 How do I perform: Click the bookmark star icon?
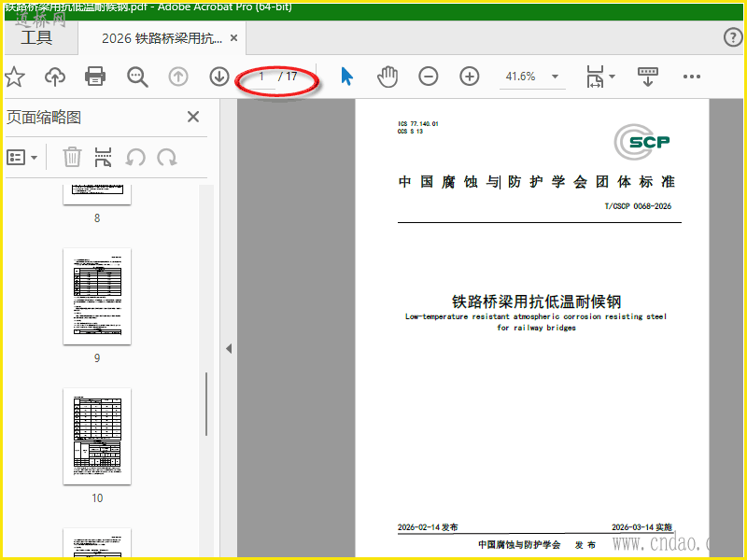point(14,77)
